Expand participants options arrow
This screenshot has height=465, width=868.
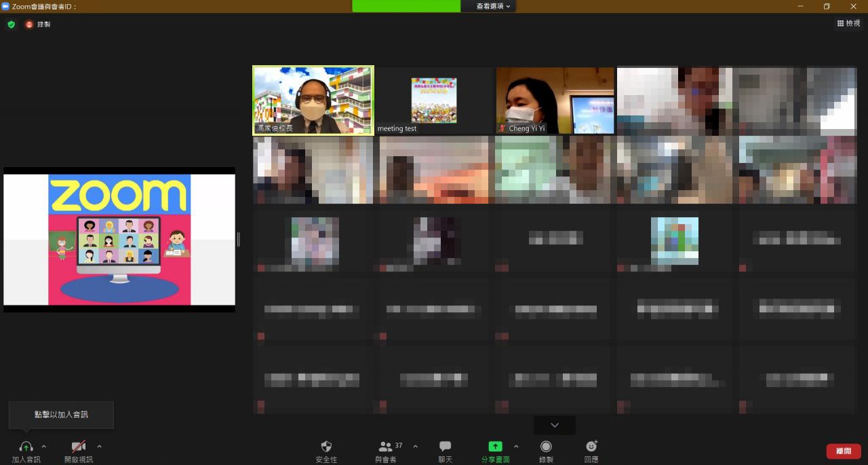[x=416, y=447]
